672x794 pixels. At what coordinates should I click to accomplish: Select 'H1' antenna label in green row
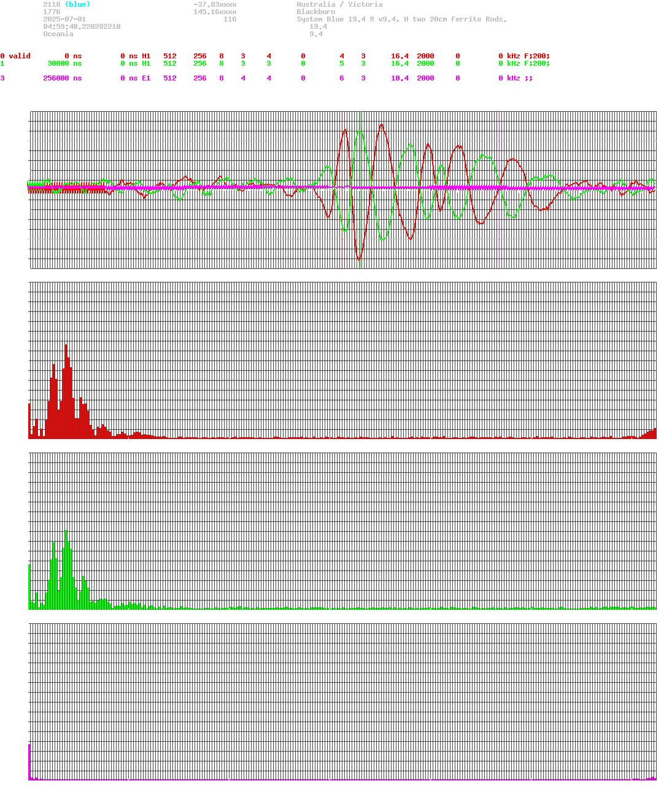[146, 63]
